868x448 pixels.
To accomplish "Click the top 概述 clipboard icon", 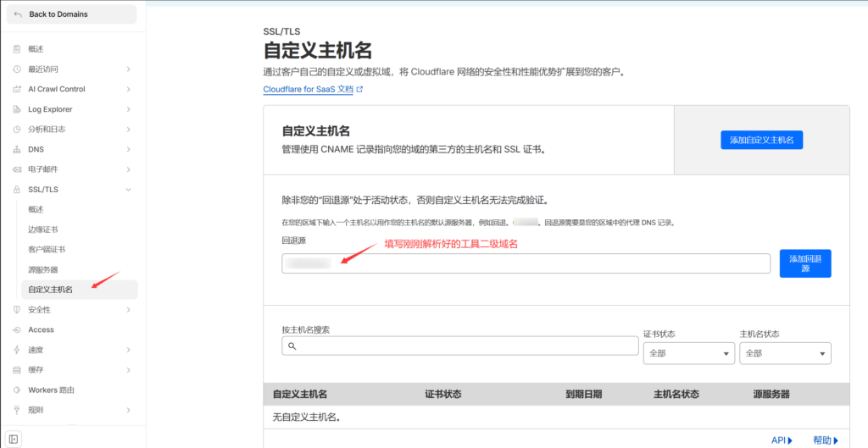I will click(x=17, y=49).
